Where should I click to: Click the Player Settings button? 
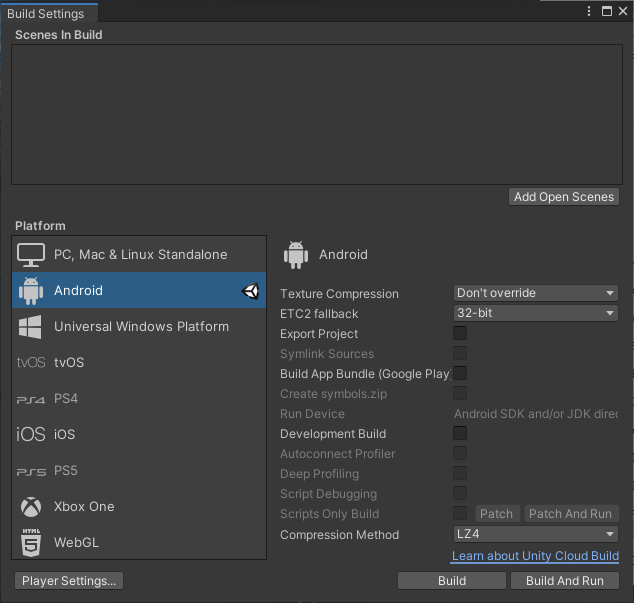(x=69, y=580)
